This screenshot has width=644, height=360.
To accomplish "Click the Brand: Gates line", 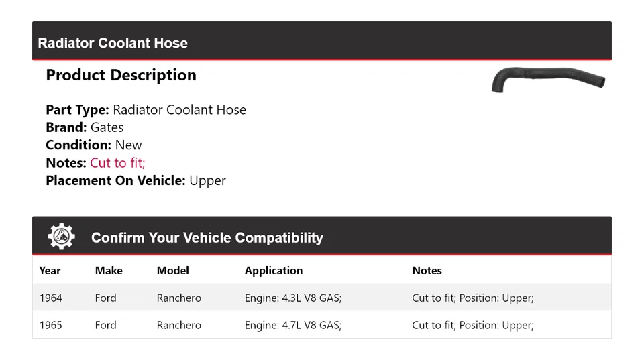I will 85,127.
